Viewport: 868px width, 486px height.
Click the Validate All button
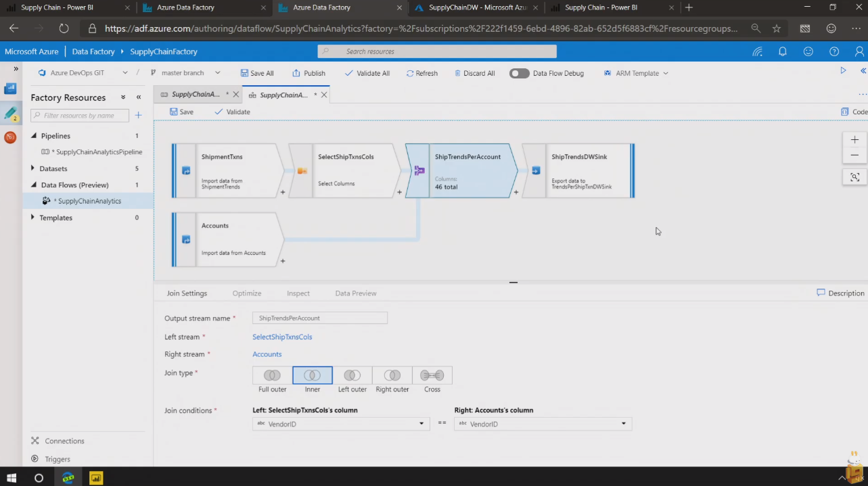(367, 73)
